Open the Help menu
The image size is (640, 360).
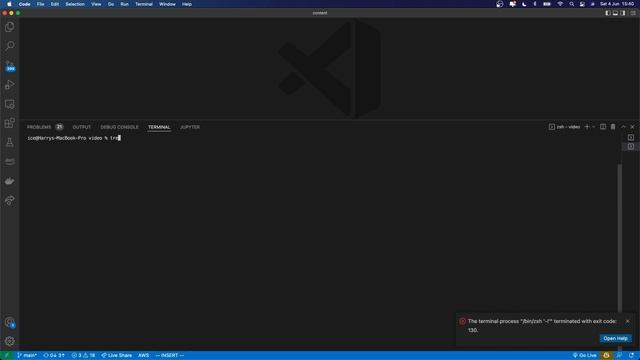pyautogui.click(x=187, y=4)
